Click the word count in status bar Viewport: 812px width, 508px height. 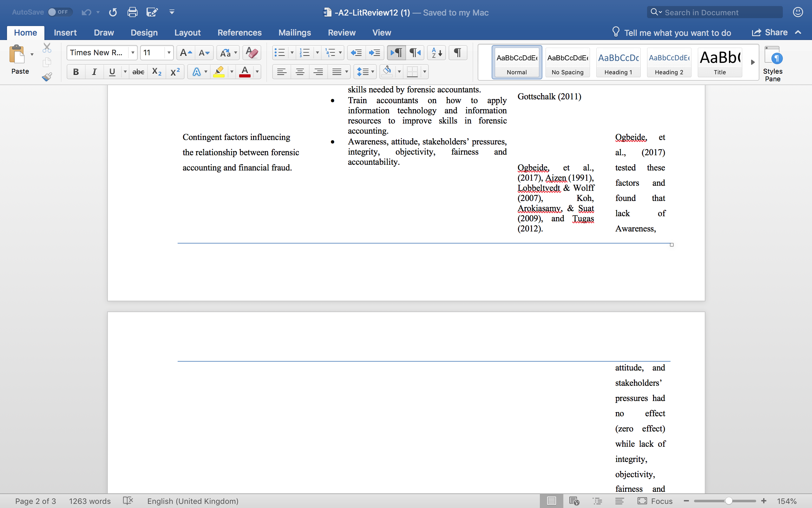point(89,501)
